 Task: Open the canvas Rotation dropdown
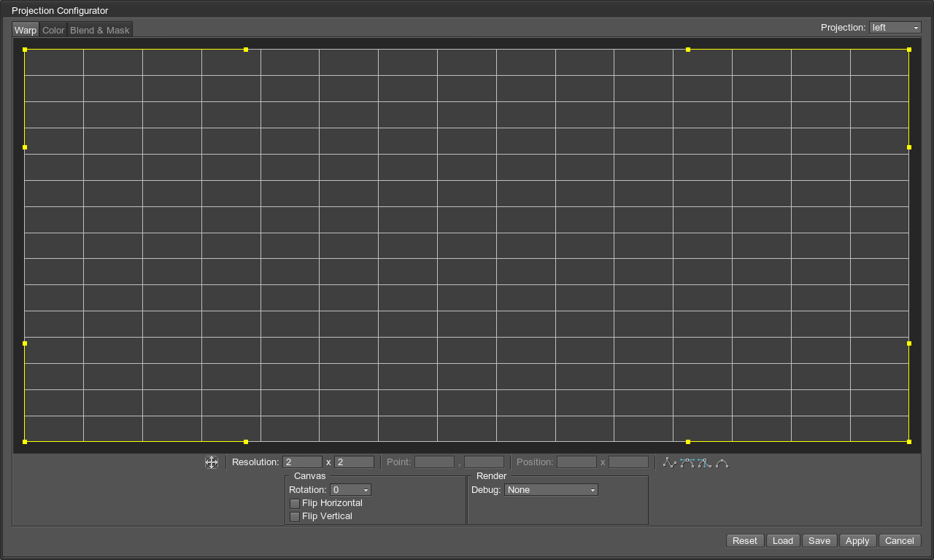click(350, 490)
